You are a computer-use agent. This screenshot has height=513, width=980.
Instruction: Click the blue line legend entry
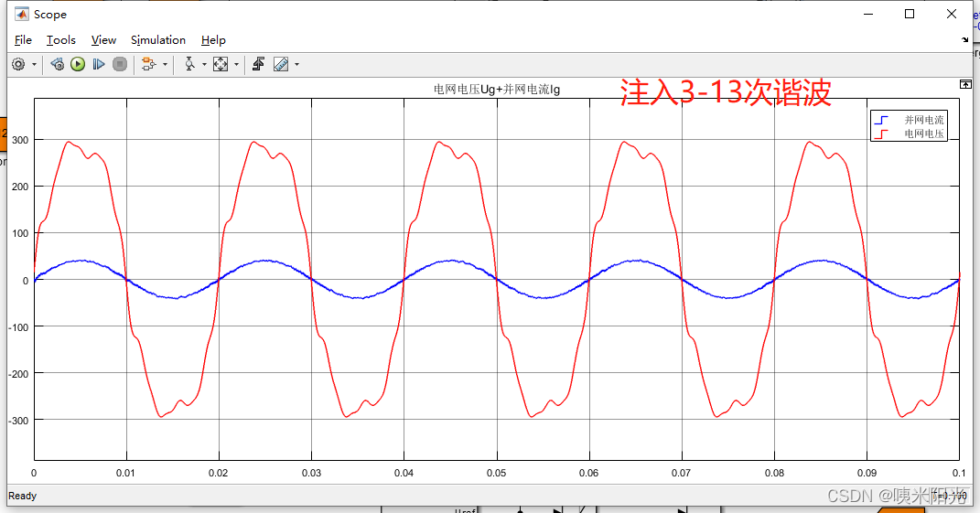click(x=910, y=120)
